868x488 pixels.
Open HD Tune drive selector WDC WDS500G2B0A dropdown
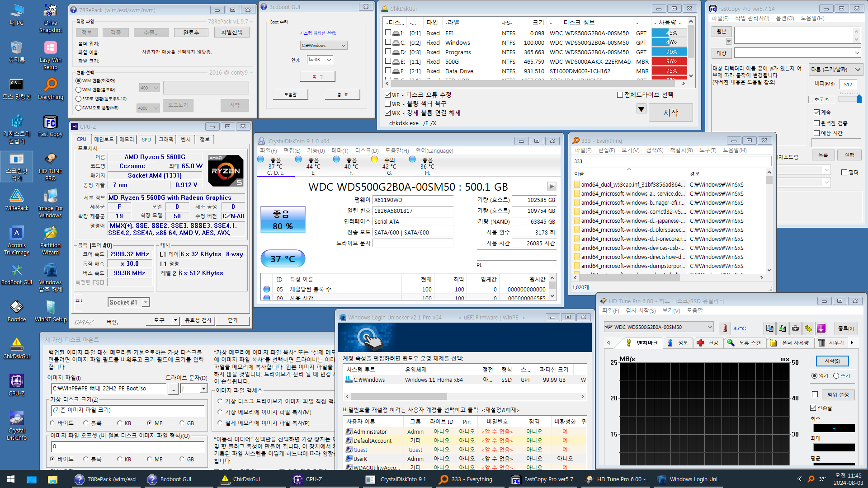659,327
